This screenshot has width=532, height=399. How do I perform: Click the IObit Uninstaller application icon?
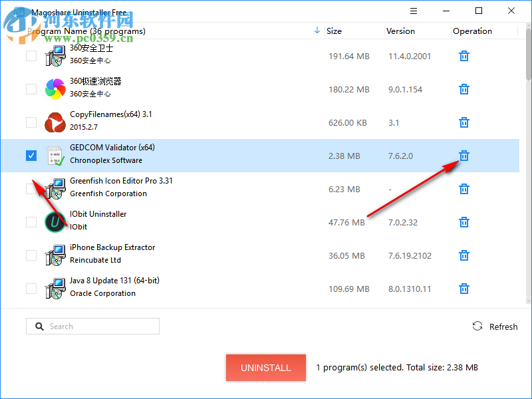coord(55,222)
